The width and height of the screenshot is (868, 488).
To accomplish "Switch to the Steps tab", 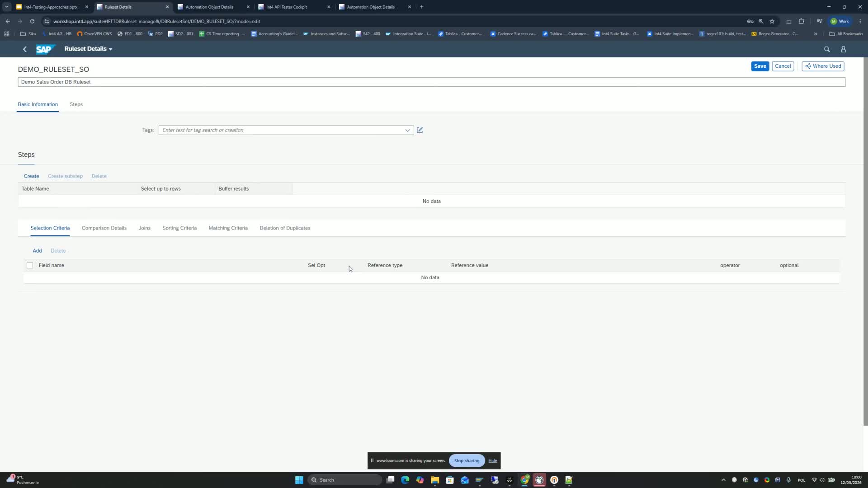I will pyautogui.click(x=76, y=104).
